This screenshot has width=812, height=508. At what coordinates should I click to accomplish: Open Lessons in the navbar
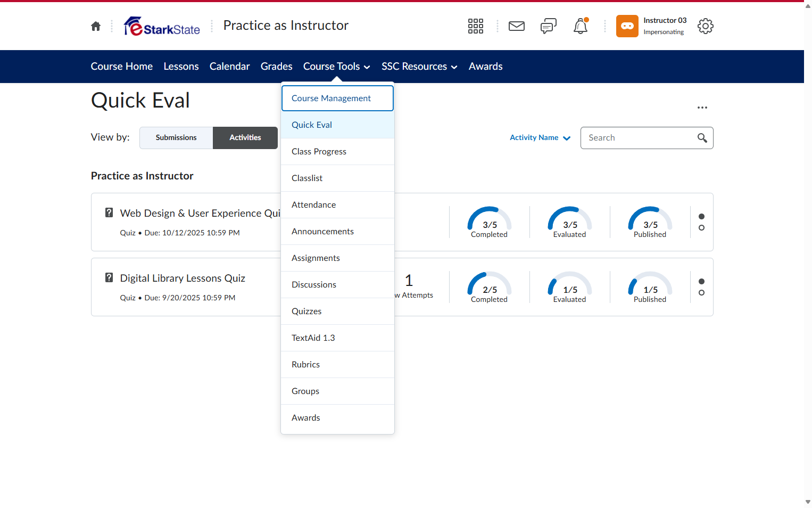click(181, 67)
